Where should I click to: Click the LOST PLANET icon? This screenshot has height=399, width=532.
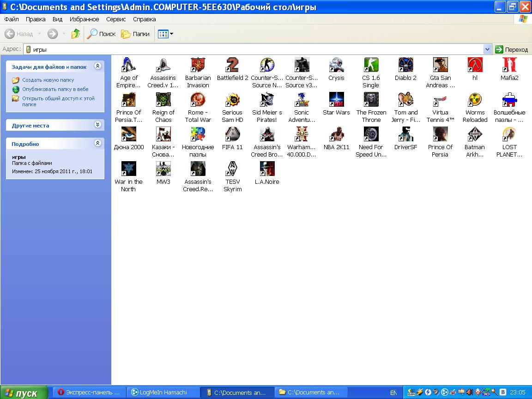coord(509,134)
